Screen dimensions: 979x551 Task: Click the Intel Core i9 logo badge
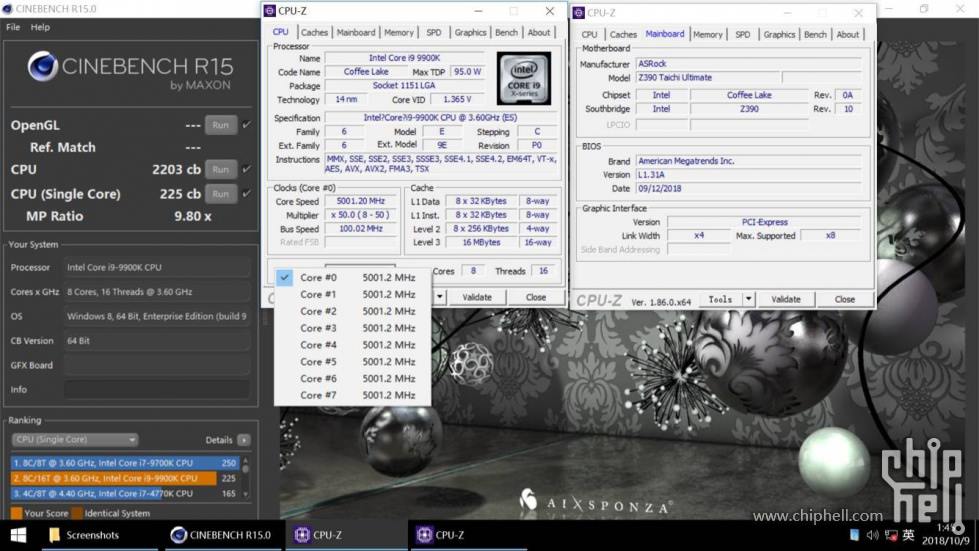(x=524, y=78)
